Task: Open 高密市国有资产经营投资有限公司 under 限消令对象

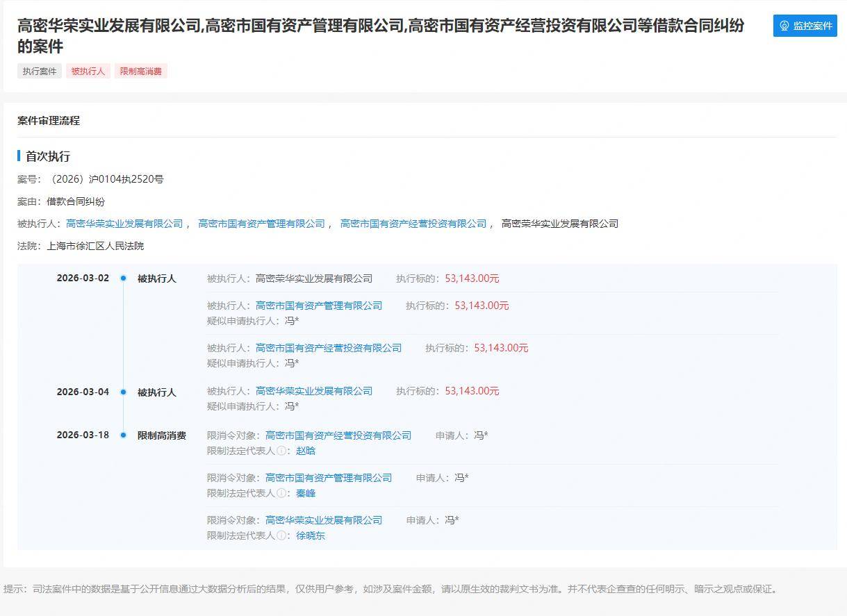Action: pos(338,435)
